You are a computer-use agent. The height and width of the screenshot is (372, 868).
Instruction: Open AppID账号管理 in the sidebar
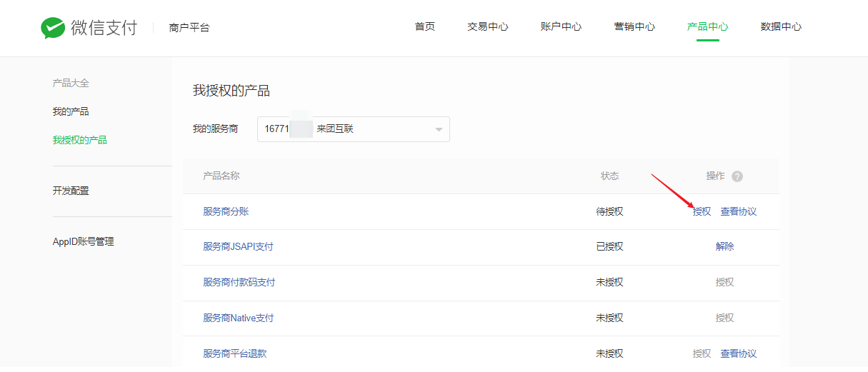83,242
